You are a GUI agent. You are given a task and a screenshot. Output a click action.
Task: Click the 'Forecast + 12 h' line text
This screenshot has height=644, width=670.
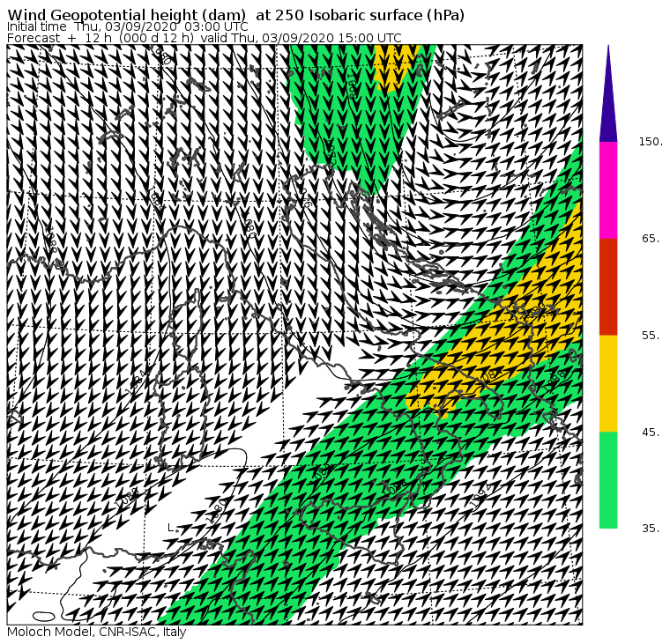click(x=205, y=38)
